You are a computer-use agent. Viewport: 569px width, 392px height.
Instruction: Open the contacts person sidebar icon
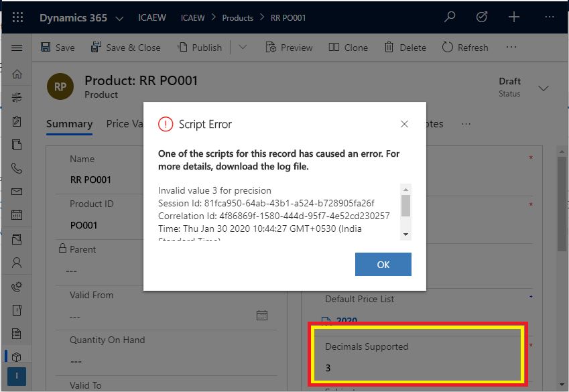17,263
